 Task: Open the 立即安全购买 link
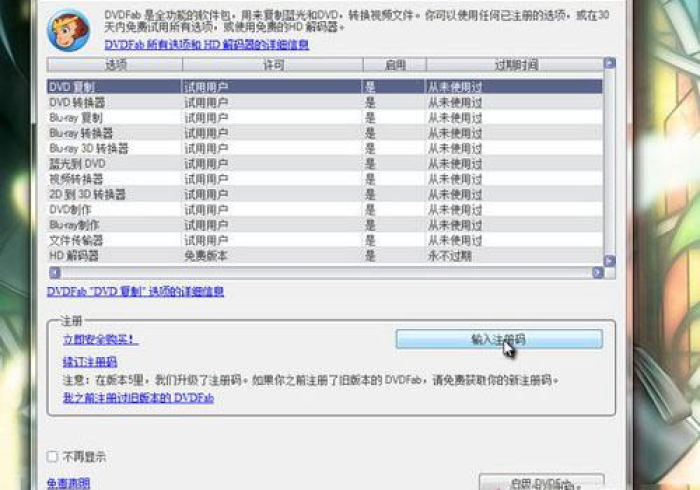tap(100, 340)
